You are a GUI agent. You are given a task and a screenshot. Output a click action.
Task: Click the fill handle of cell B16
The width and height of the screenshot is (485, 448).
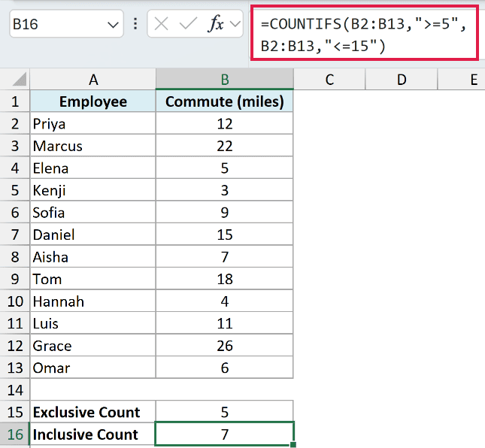click(x=293, y=444)
